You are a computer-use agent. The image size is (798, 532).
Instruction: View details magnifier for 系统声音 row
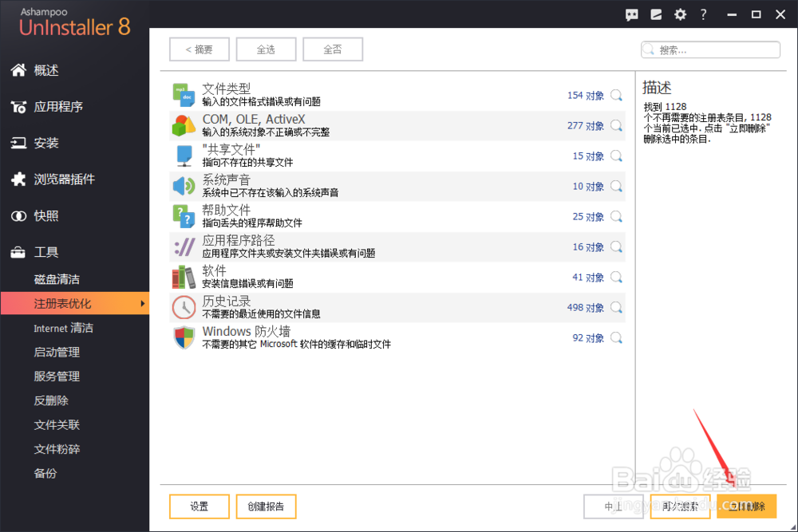coord(616,186)
